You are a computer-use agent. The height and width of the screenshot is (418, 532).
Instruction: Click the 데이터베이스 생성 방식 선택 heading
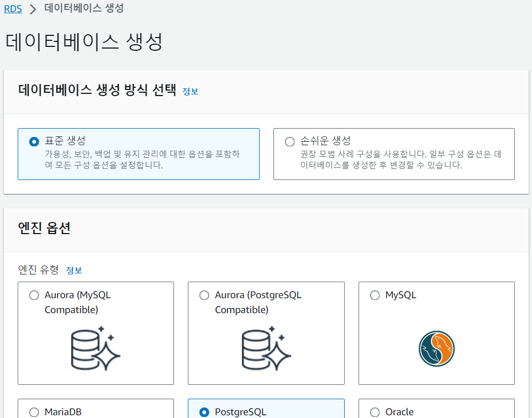click(97, 90)
